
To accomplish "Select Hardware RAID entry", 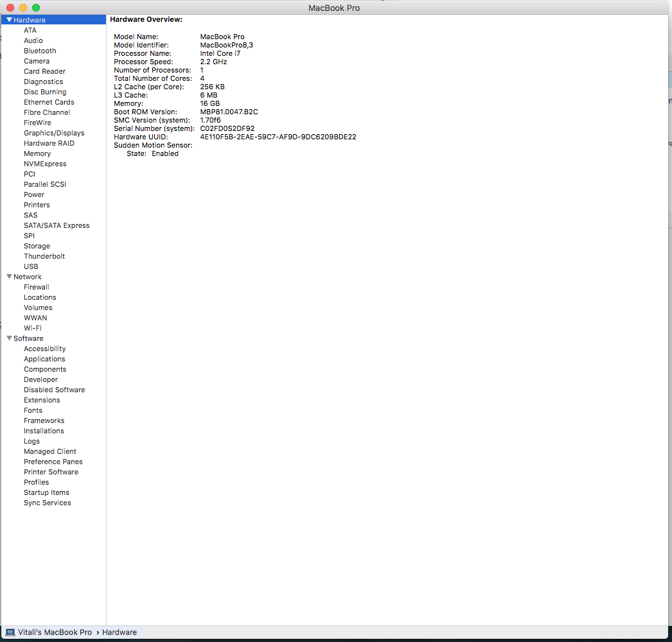I will [49, 143].
